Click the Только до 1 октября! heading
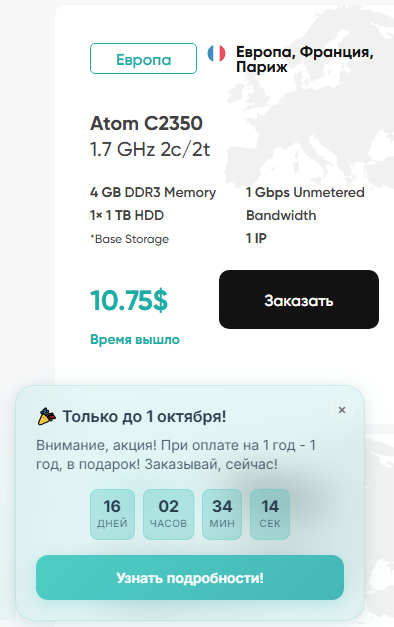The image size is (394, 627). click(x=144, y=417)
